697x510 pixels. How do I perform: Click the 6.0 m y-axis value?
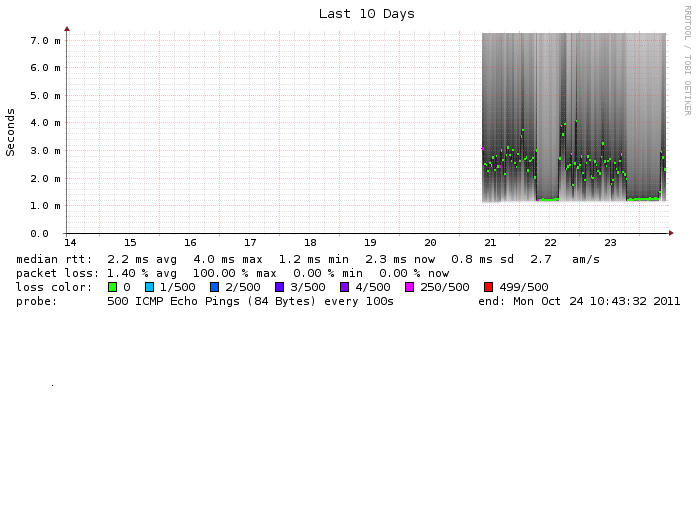coord(45,68)
